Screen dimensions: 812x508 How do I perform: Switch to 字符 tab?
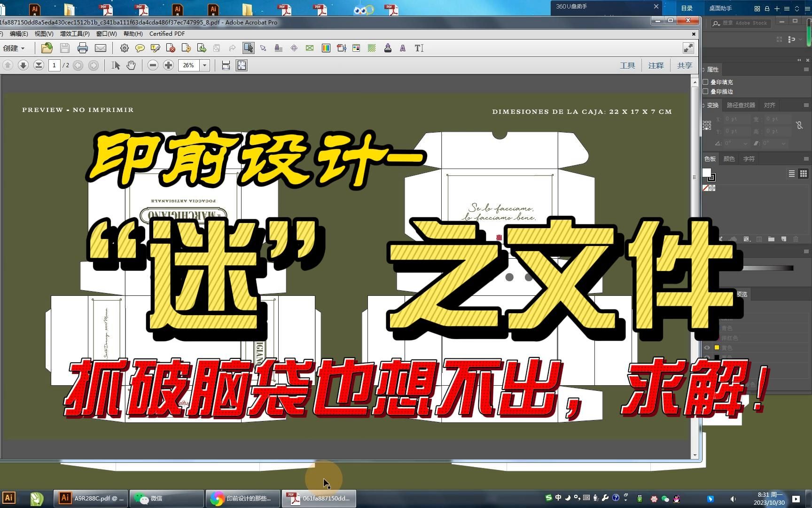pyautogui.click(x=749, y=159)
